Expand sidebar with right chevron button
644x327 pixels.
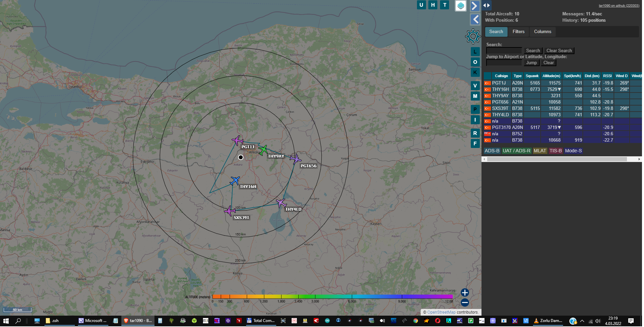(x=475, y=6)
